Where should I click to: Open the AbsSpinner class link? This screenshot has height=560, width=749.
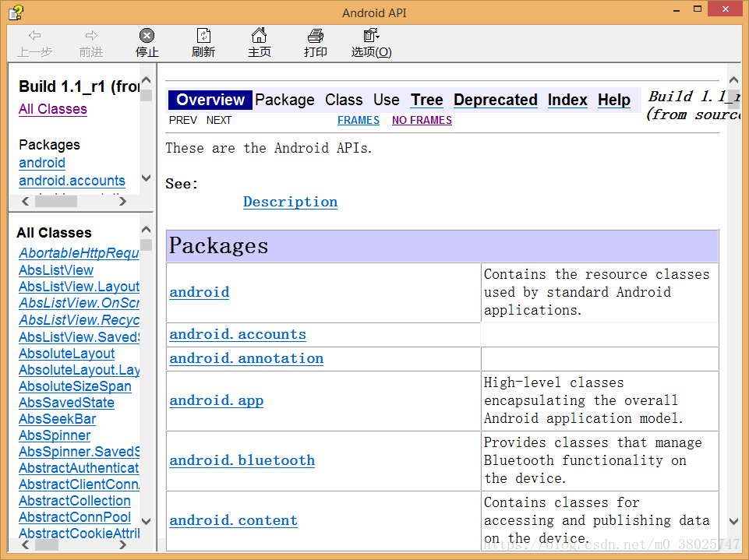[55, 435]
